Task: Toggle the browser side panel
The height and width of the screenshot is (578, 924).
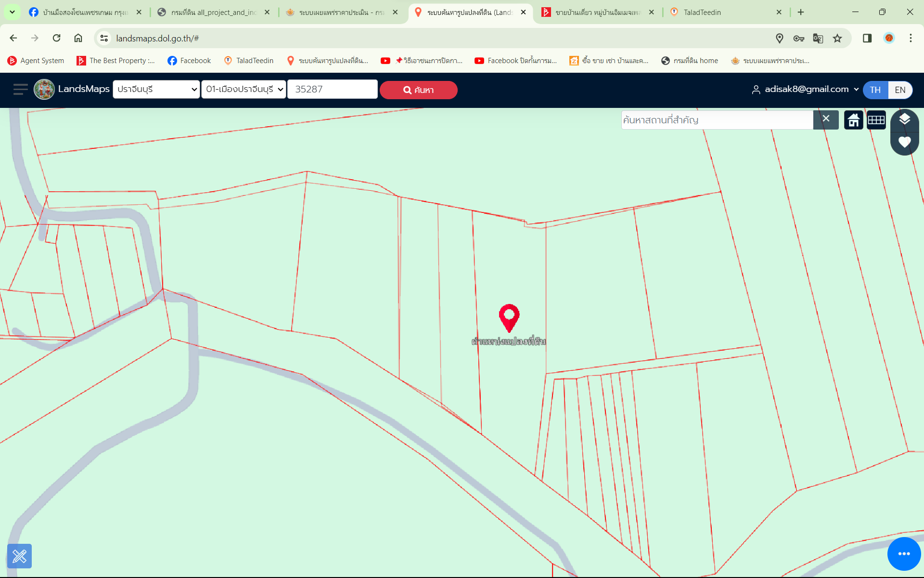Action: pyautogui.click(x=867, y=38)
